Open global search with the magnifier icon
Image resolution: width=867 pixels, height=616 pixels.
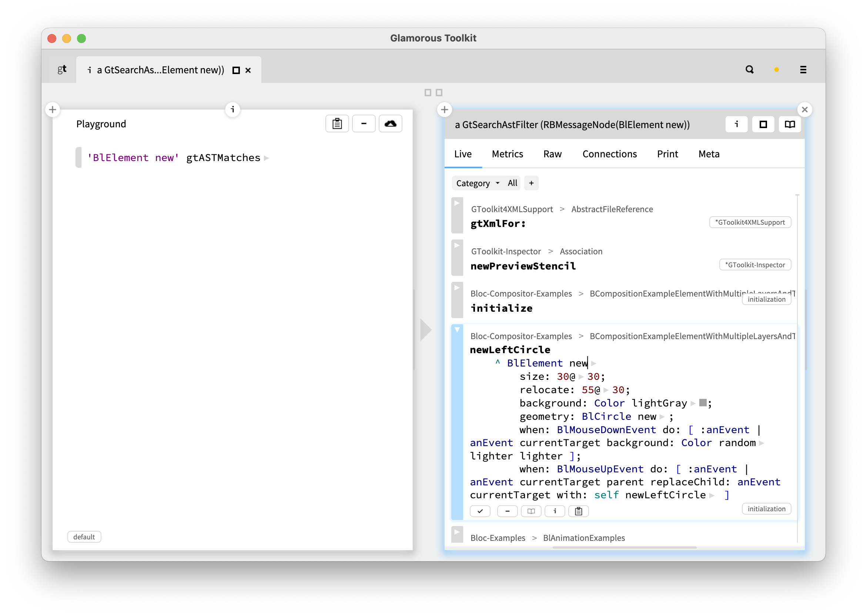click(749, 70)
